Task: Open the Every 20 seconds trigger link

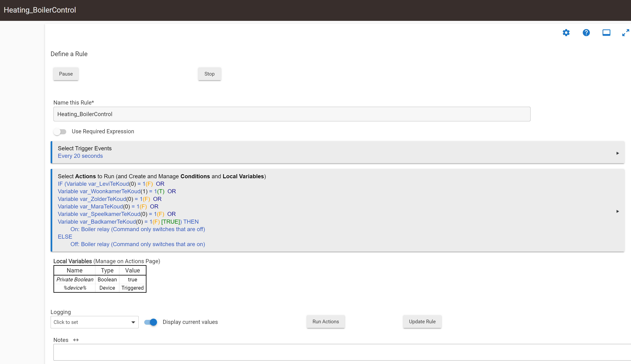Action: 80,156
